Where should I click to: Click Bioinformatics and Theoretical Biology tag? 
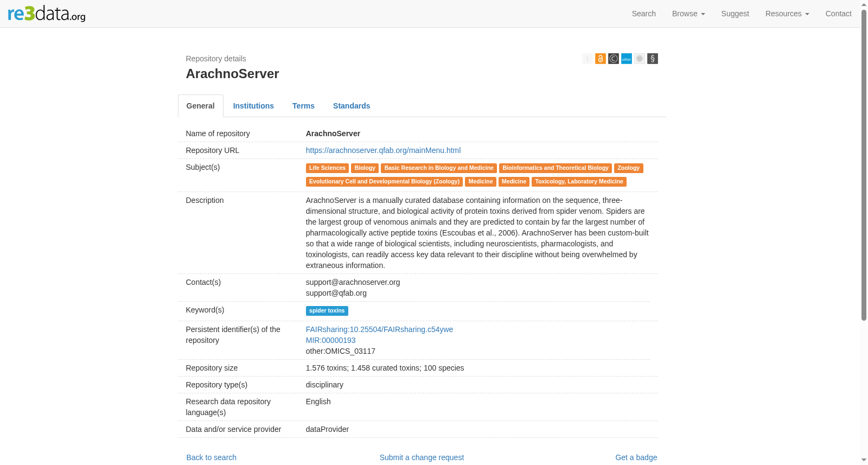click(556, 168)
